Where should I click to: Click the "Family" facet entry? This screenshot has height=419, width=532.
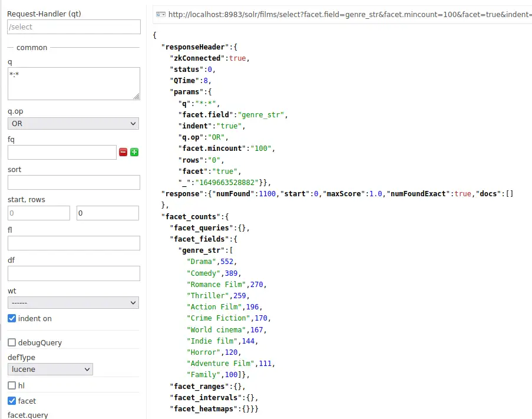point(218,375)
